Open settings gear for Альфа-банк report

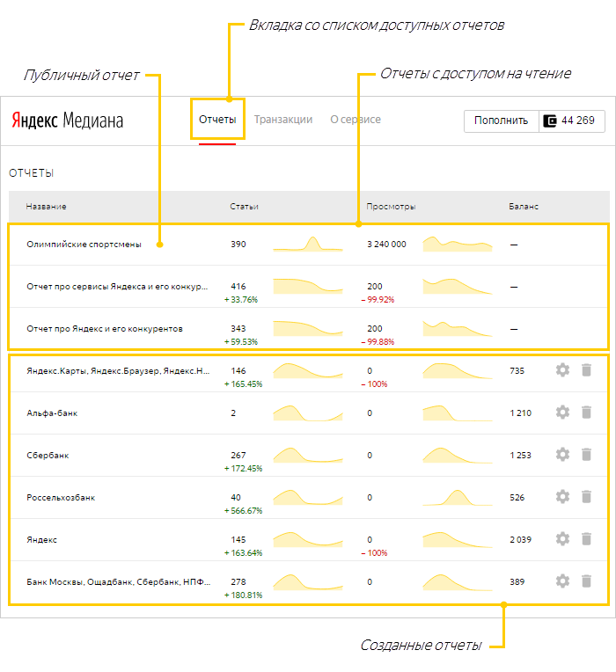562,413
